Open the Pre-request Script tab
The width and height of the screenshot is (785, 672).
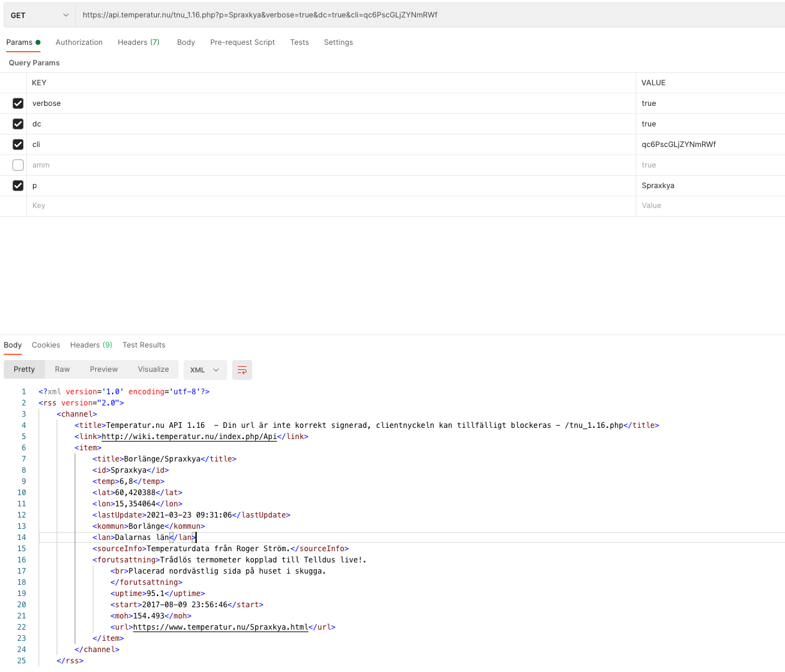pyautogui.click(x=242, y=42)
